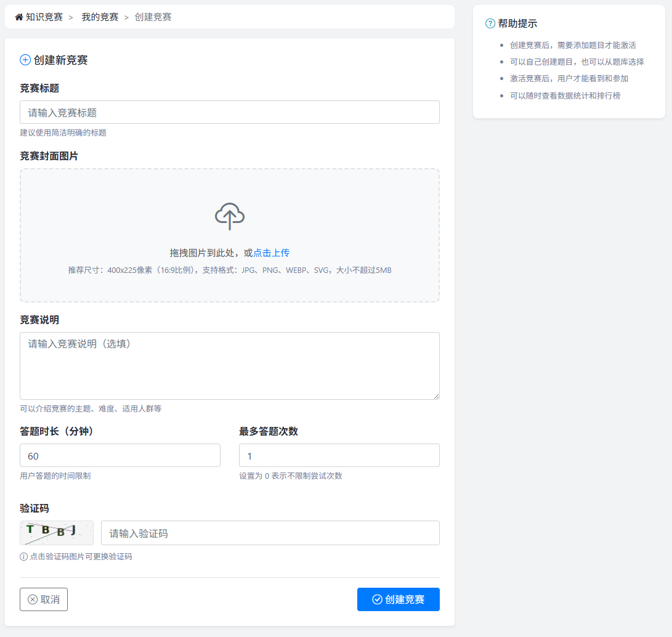Screen dimensions: 672x637
Task: Select the 答题时长 field showing 60
Action: click(120, 455)
